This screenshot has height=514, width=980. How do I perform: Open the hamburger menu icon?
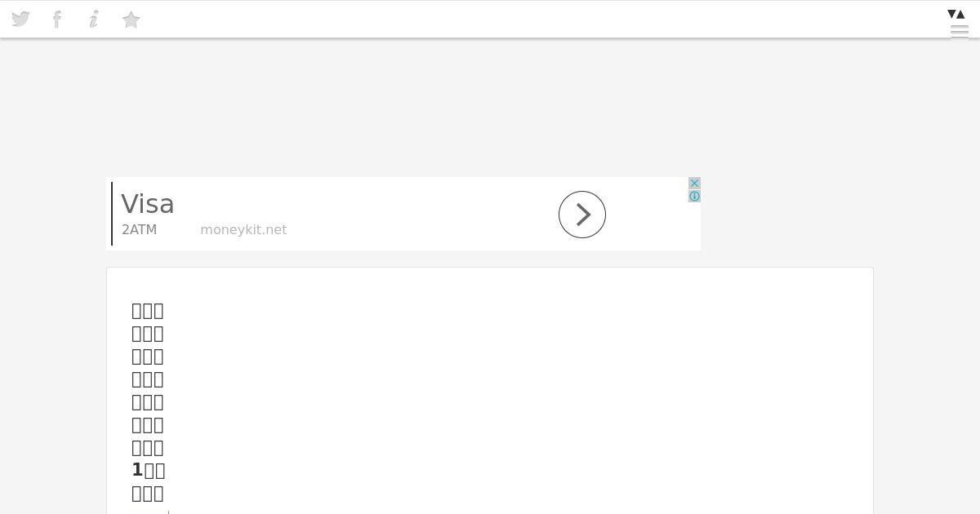click(x=960, y=32)
